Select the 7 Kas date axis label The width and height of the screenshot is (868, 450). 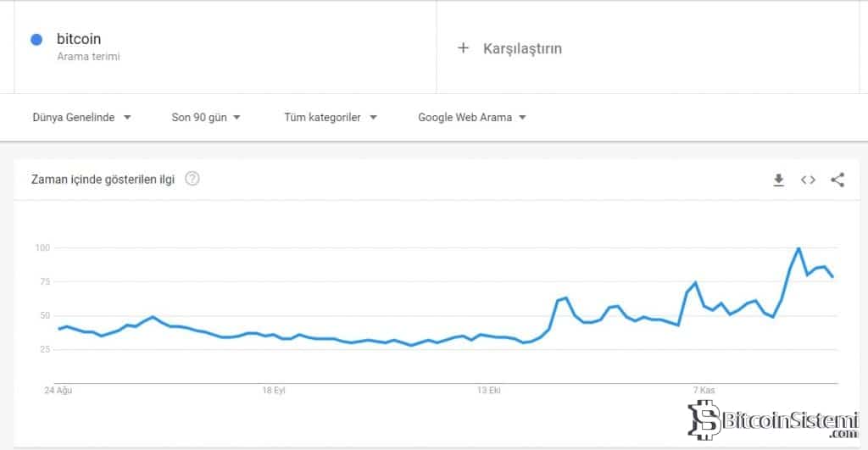(704, 391)
